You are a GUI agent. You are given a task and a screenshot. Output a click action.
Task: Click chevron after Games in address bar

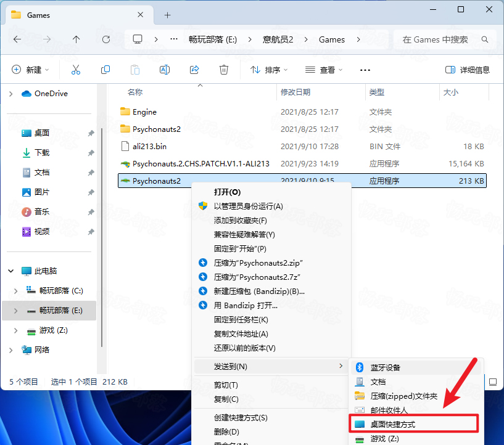[358, 39]
